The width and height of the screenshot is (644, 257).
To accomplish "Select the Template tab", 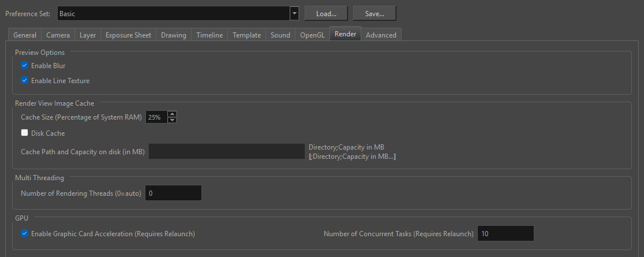I will (246, 35).
